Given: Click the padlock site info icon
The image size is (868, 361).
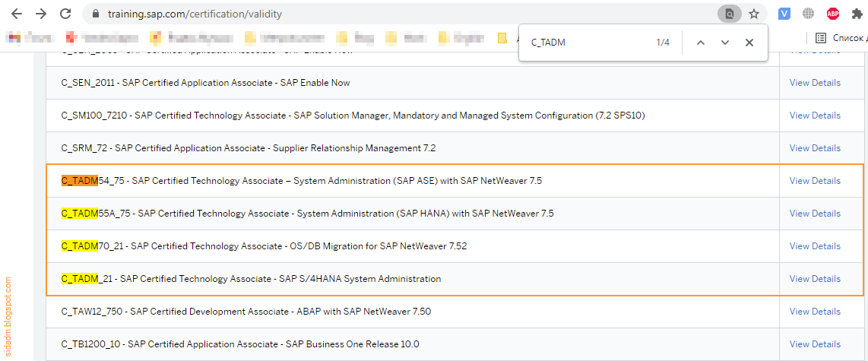Looking at the screenshot, I should pos(95,14).
